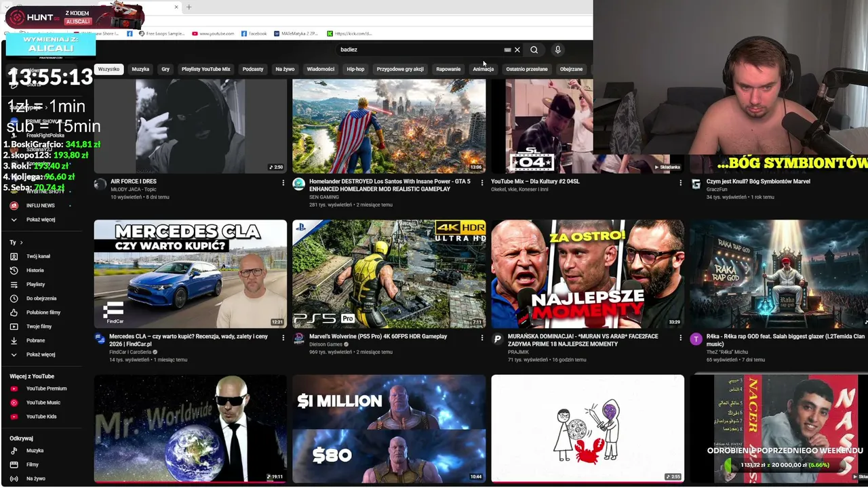Open the Dielson Games channel avatar
The height and width of the screenshot is (488, 868).
(x=298, y=339)
